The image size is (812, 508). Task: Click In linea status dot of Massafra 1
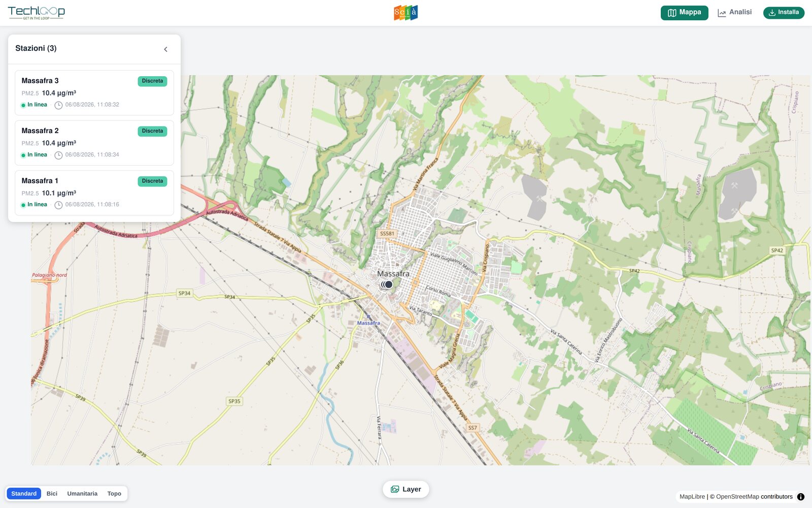23,205
